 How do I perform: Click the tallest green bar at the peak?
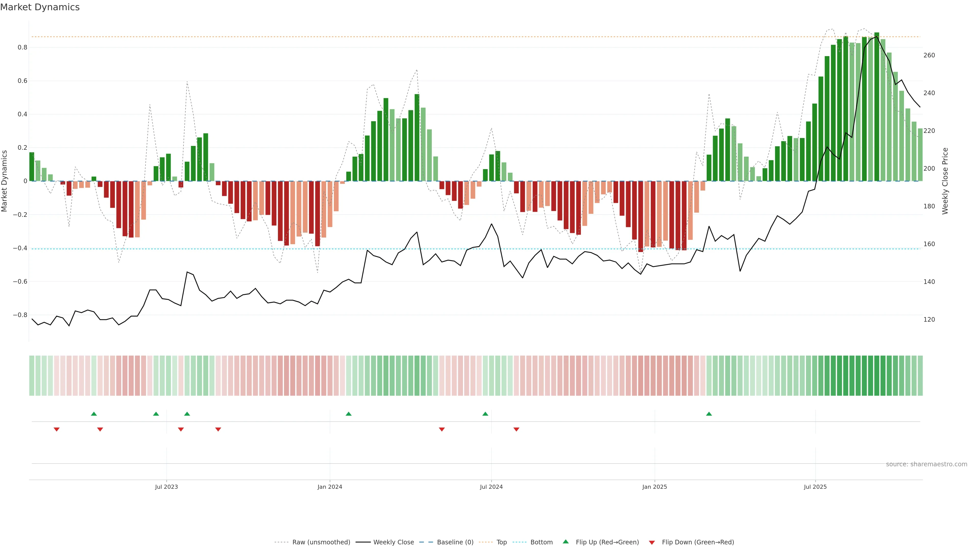click(877, 106)
